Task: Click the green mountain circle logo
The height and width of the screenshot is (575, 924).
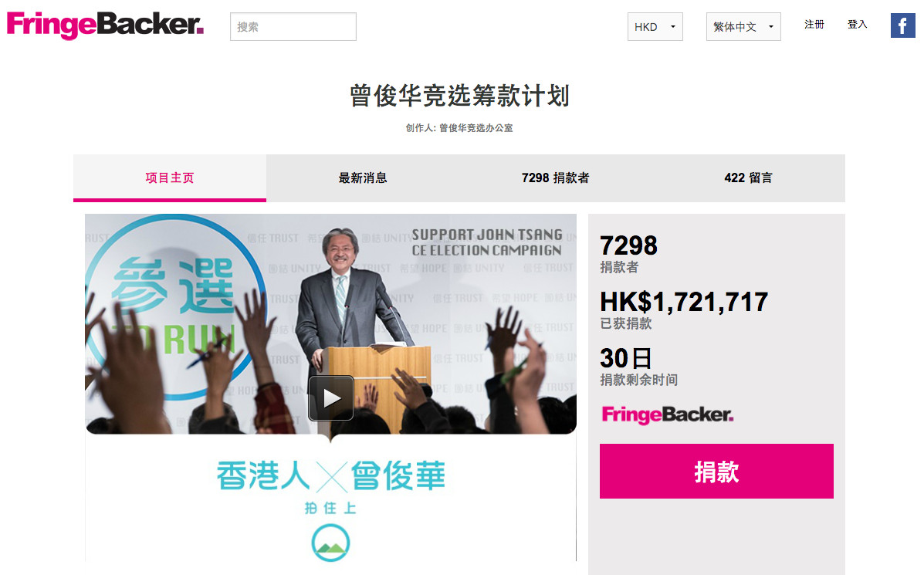Action: [330, 543]
